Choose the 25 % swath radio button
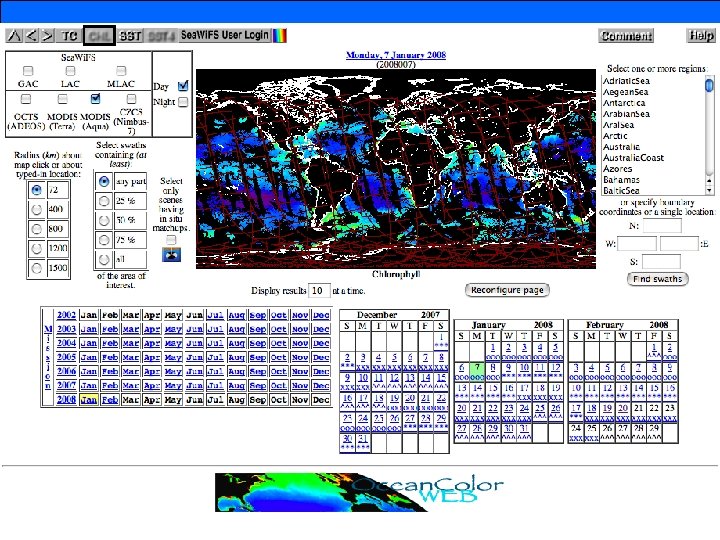The height and width of the screenshot is (540, 720). click(x=104, y=201)
